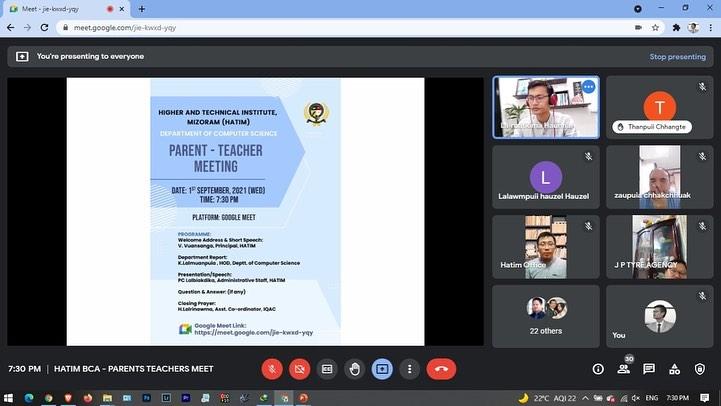Select Lalawmpuii hauzel Hauzel tile
The height and width of the screenshot is (406, 721).
pyautogui.click(x=546, y=177)
